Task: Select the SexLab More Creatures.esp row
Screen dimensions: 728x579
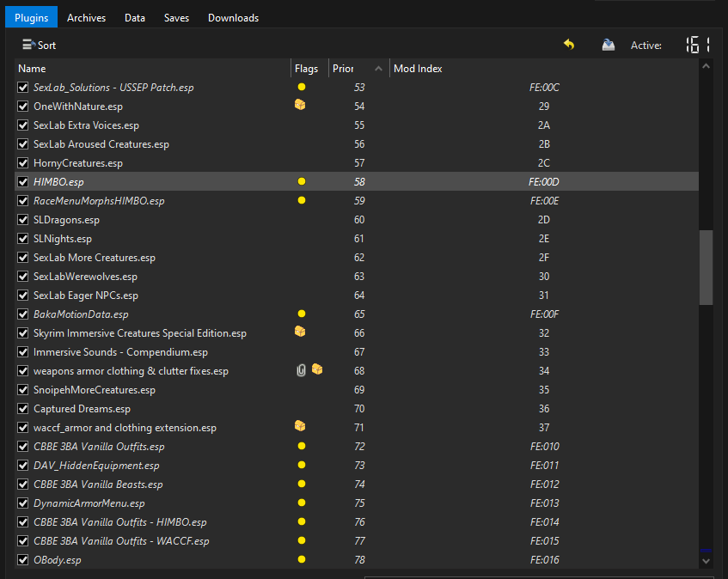Action: [x=357, y=257]
